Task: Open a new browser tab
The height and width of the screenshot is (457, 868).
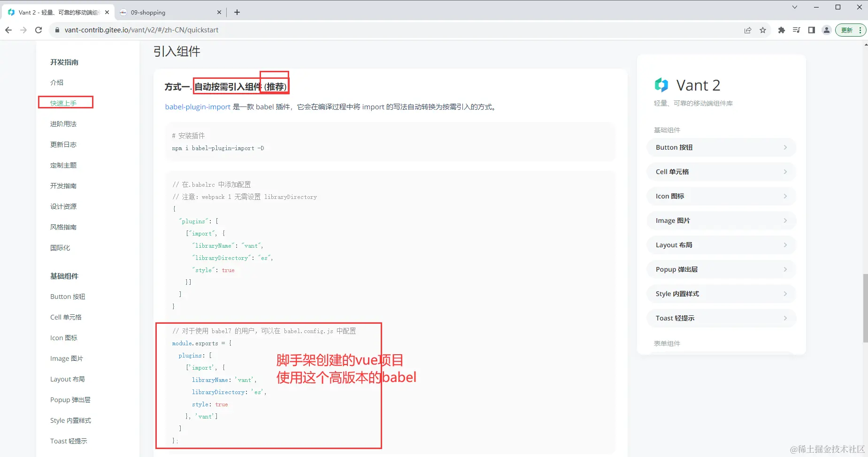Action: tap(237, 12)
